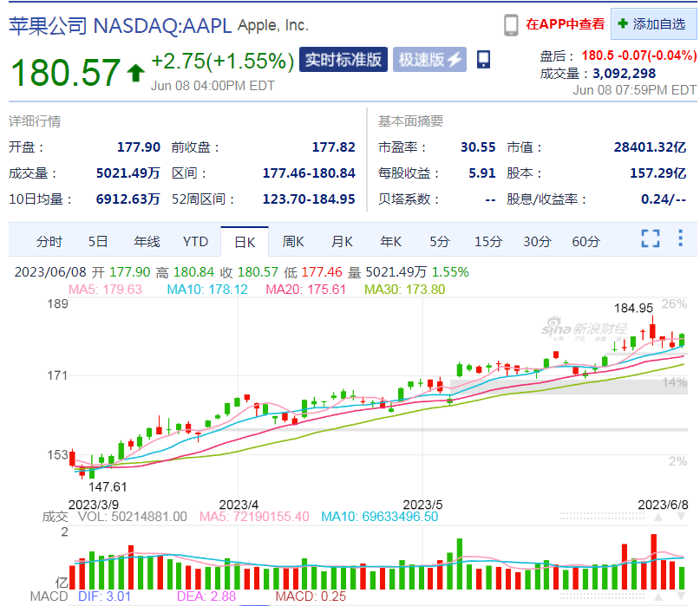Click the 每股收益 value 5.91

pyautogui.click(x=482, y=173)
